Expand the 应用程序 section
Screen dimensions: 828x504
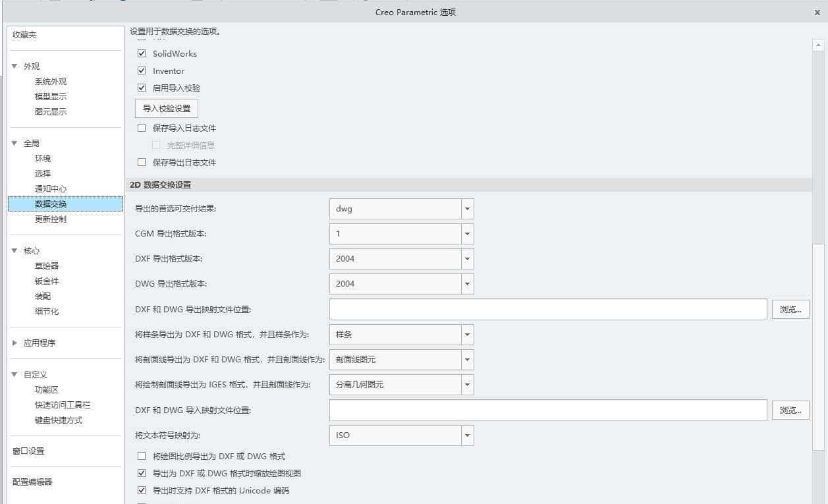click(x=14, y=343)
